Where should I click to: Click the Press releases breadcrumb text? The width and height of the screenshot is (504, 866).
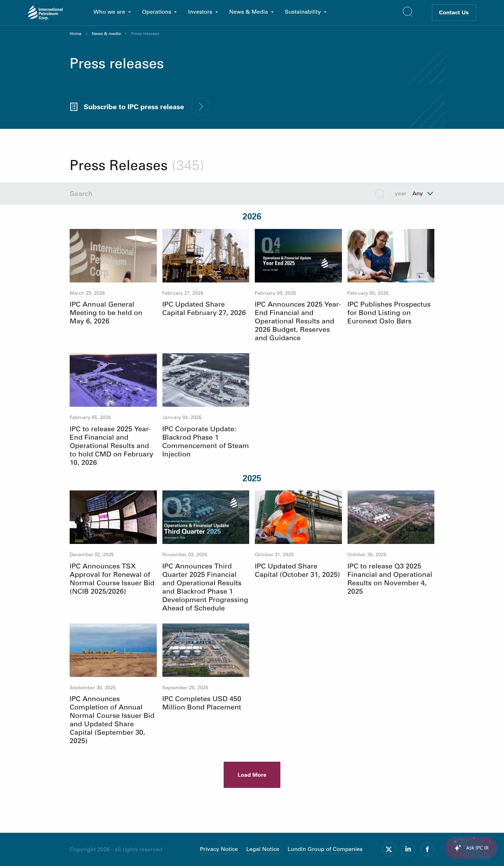(145, 34)
